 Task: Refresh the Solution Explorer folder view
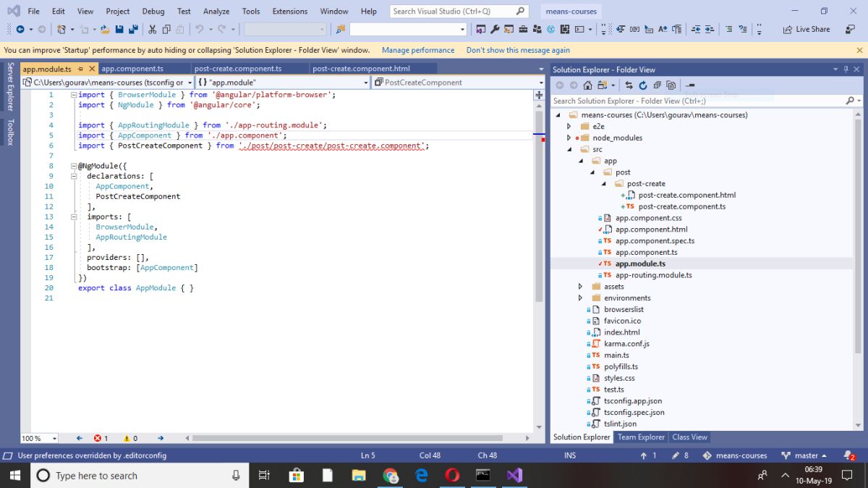642,85
